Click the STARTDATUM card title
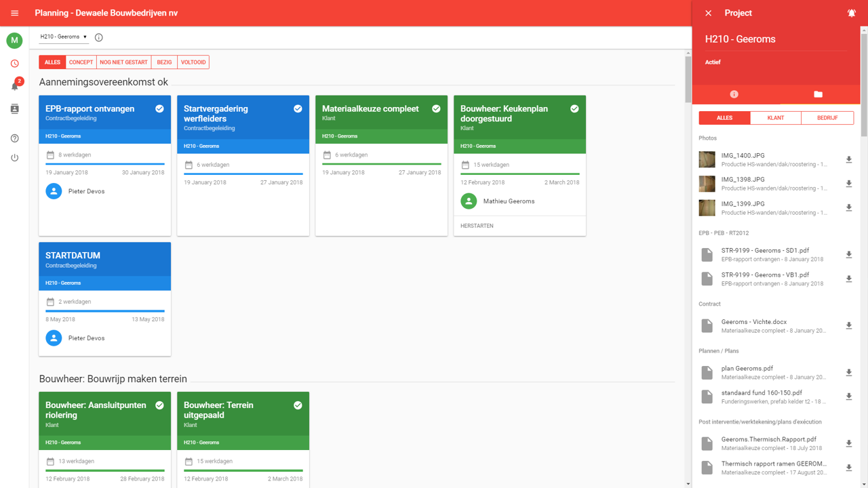The height and width of the screenshot is (488, 868). click(x=73, y=256)
